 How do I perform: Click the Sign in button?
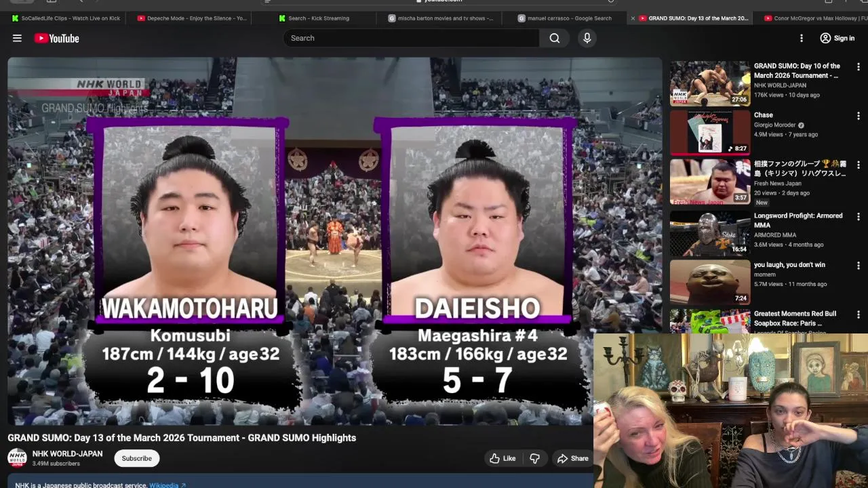pos(837,38)
